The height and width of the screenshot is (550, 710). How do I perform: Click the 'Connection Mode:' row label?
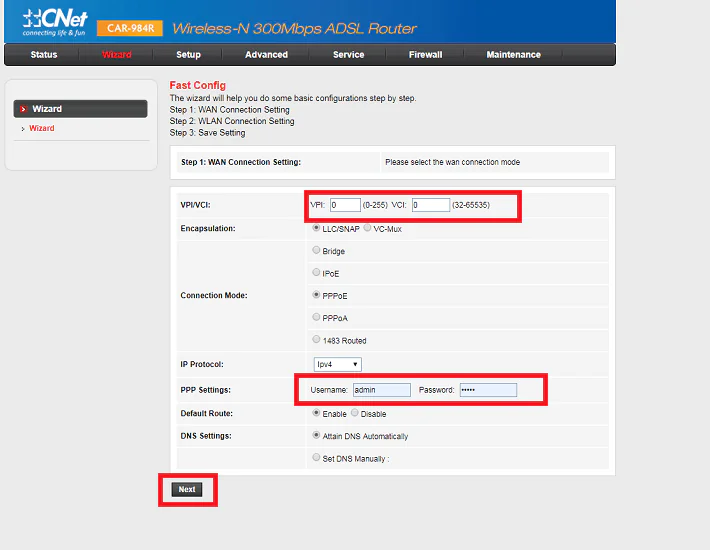point(214,296)
